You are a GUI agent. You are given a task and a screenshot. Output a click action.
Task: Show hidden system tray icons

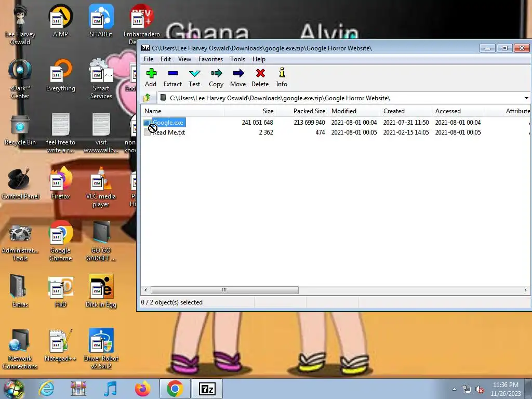point(454,390)
